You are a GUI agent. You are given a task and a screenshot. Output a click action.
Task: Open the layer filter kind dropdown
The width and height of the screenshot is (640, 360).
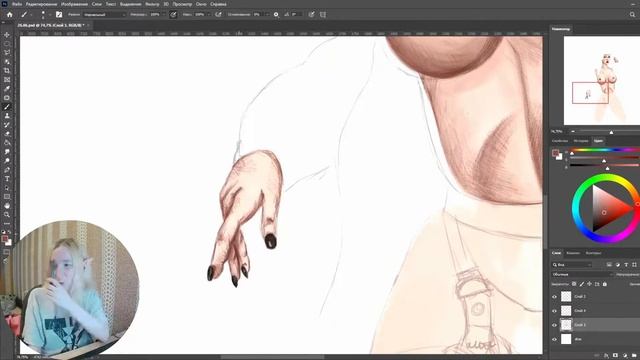tap(571, 265)
